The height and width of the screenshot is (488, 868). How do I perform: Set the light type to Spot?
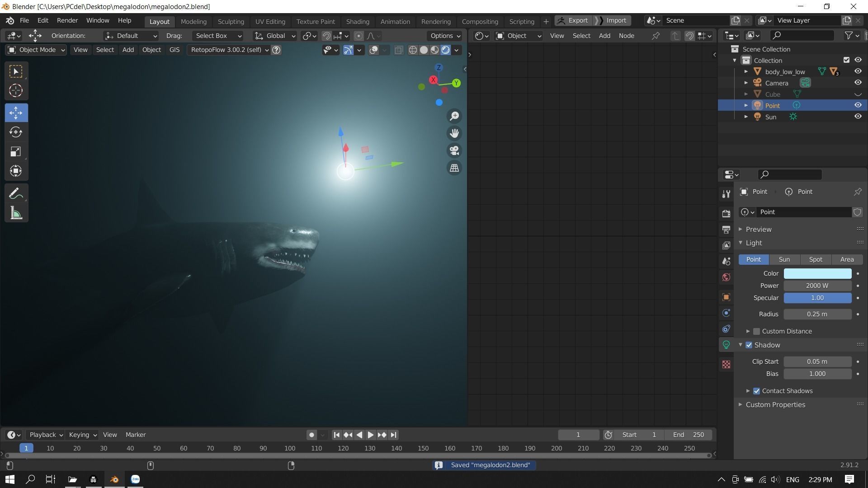point(815,259)
